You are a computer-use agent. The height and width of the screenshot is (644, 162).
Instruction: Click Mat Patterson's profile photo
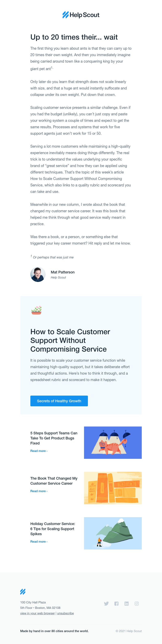coord(38,274)
